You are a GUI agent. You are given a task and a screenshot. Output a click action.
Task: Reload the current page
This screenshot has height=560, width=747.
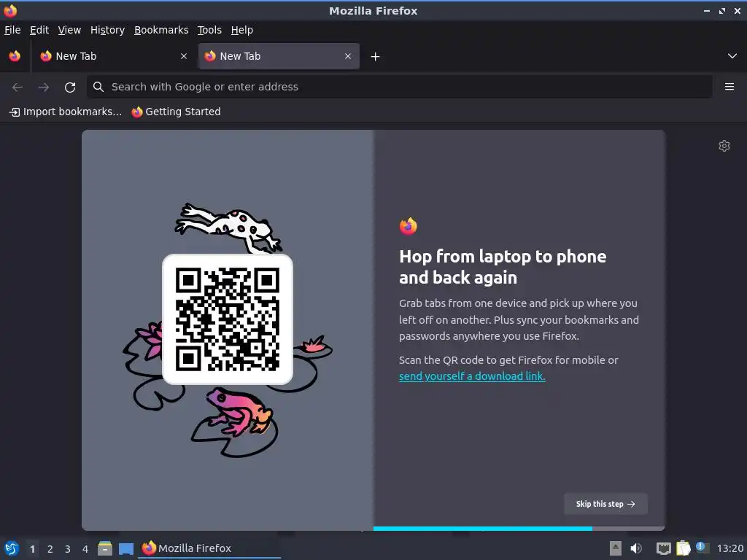70,87
